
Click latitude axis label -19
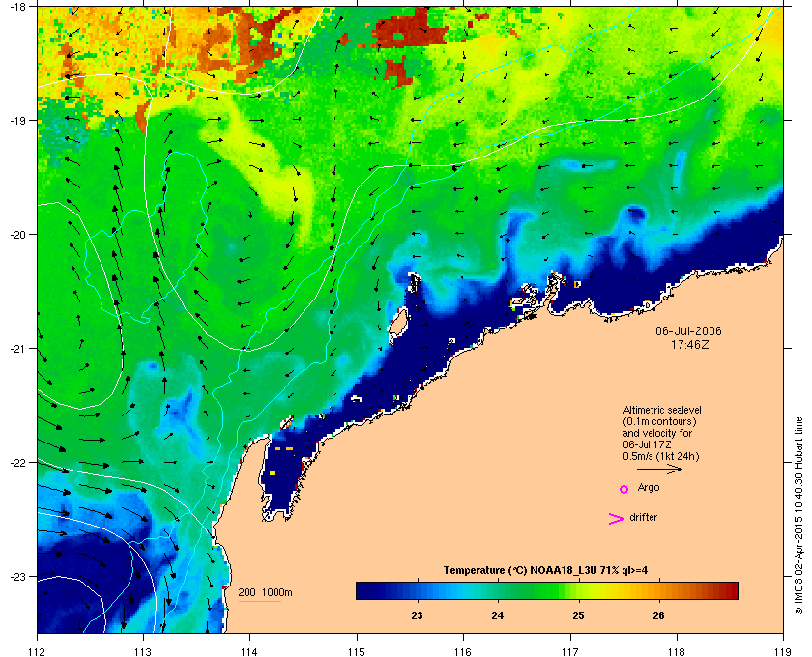[x=18, y=120]
